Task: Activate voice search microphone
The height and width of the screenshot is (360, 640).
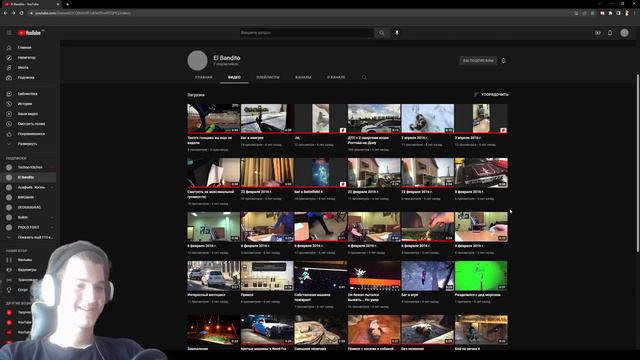Action: click(396, 33)
